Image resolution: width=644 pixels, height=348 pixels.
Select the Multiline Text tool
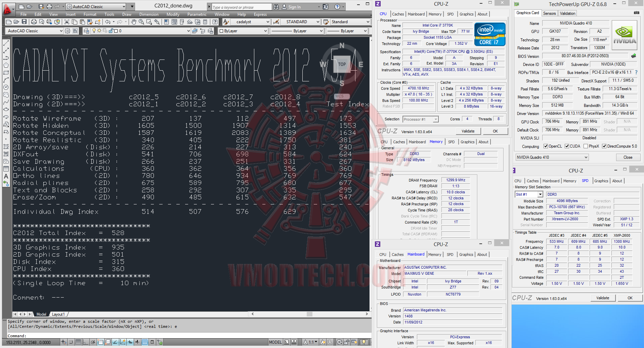[6, 176]
